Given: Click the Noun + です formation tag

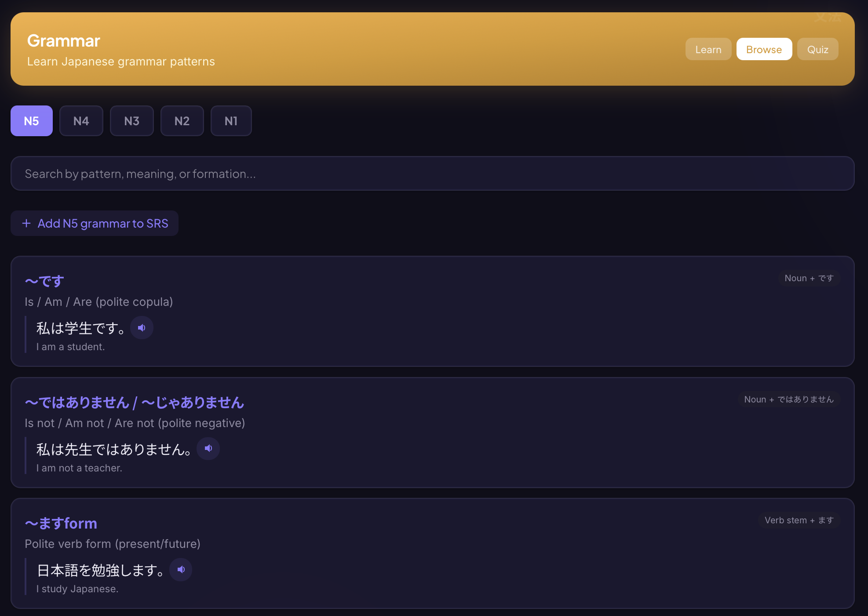Looking at the screenshot, I should (809, 278).
